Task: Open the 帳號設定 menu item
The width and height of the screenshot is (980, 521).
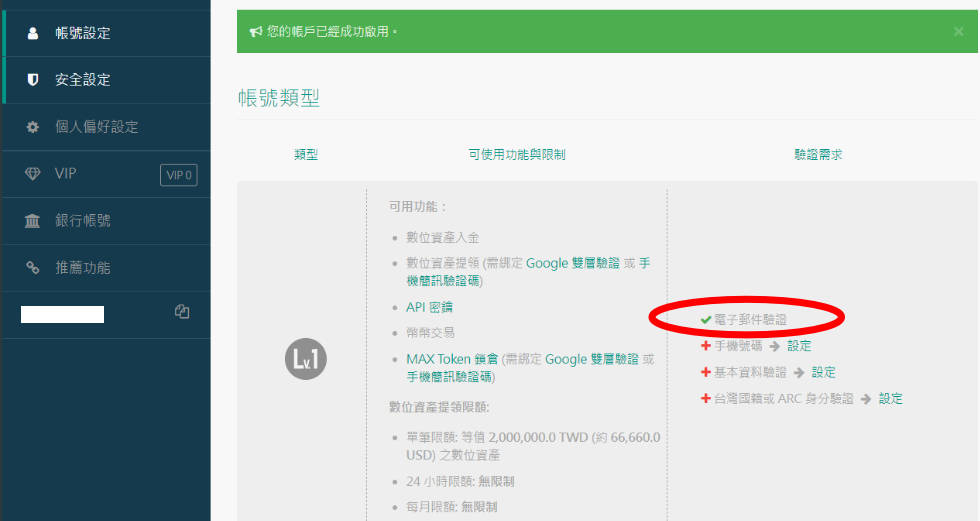Action: [106, 33]
